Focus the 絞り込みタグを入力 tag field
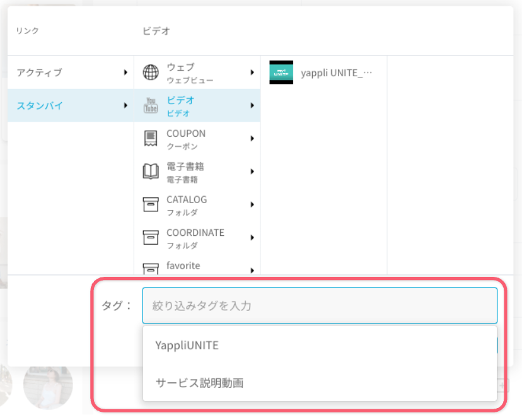 point(320,305)
